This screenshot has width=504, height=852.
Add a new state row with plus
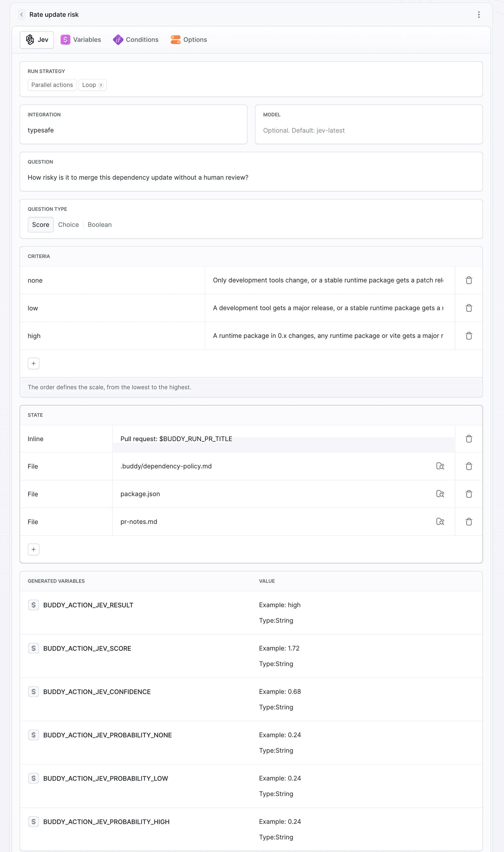34,550
